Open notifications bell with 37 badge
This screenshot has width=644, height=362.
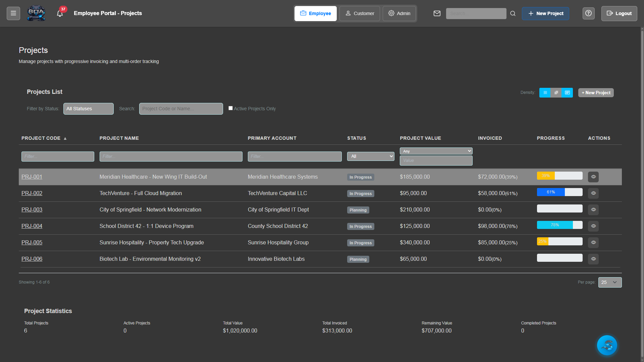pos(60,14)
